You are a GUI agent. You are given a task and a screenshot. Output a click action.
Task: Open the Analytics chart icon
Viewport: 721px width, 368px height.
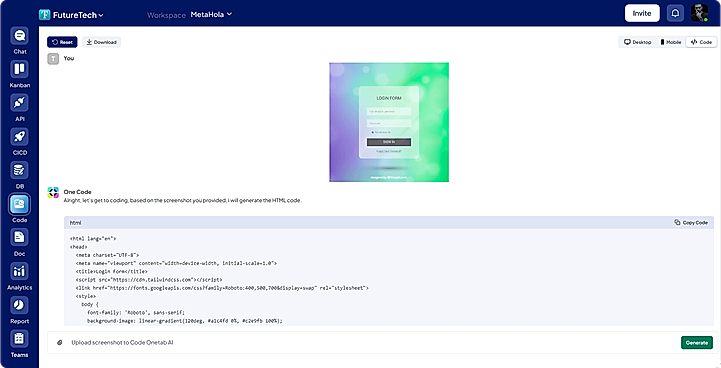pyautogui.click(x=19, y=271)
